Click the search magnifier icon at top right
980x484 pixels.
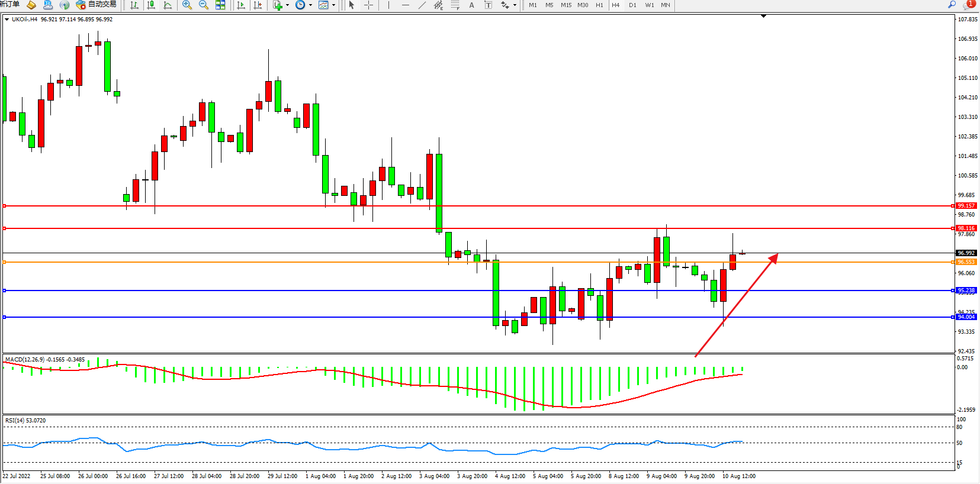point(952,5)
